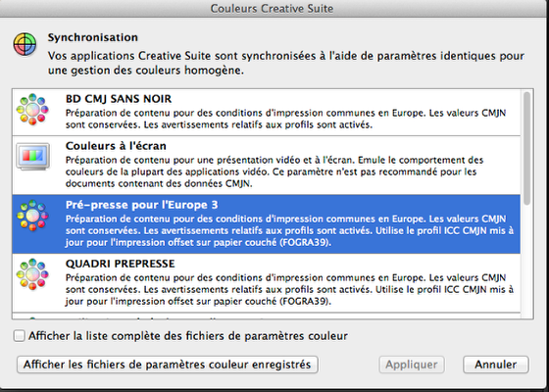The width and height of the screenshot is (549, 392).
Task: Click the description text under Couleurs à l'écran
Action: click(274, 171)
